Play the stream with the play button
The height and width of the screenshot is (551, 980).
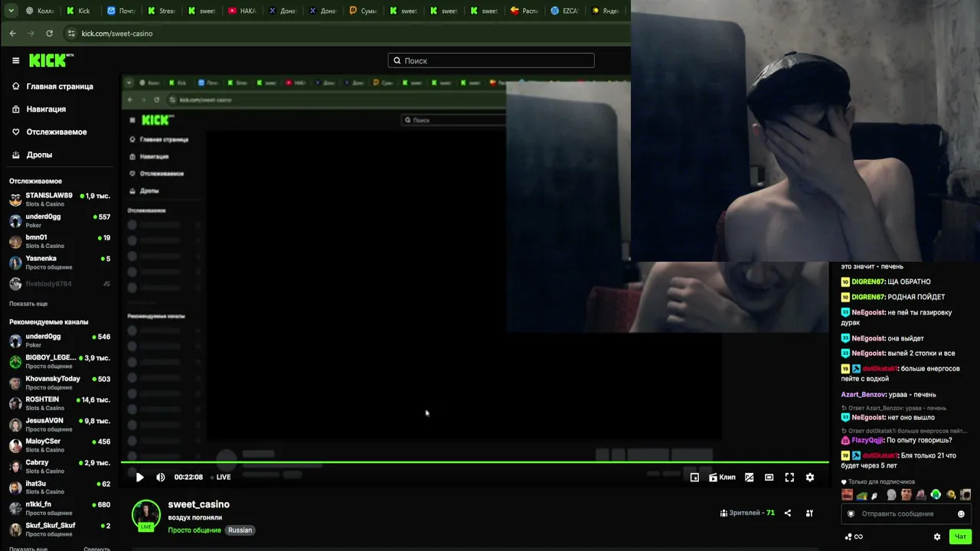pyautogui.click(x=139, y=477)
